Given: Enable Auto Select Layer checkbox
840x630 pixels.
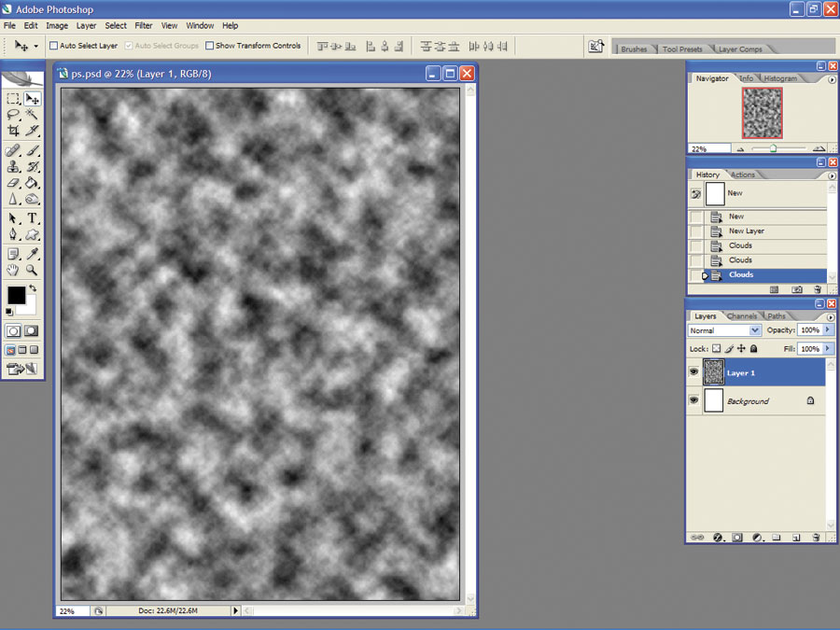Looking at the screenshot, I should click(53, 46).
